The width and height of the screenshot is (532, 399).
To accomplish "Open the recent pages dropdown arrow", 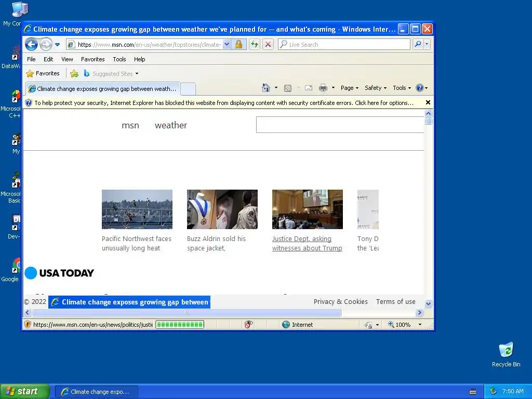I will 57,45.
